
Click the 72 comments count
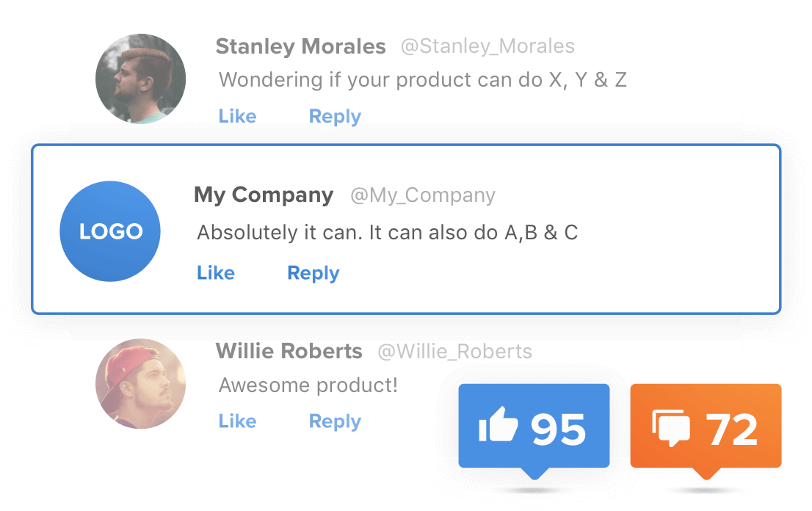pos(732,429)
